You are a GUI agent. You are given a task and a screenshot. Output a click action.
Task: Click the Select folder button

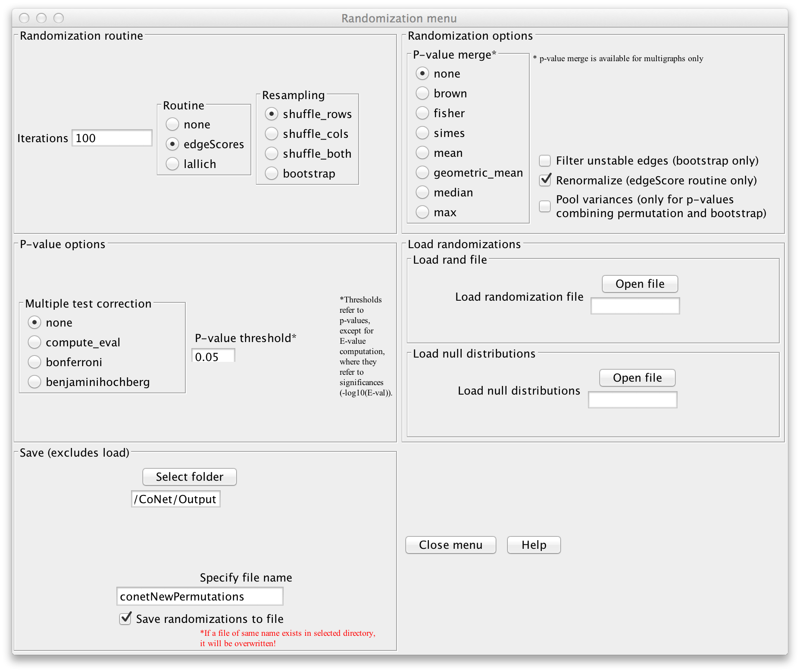189,477
